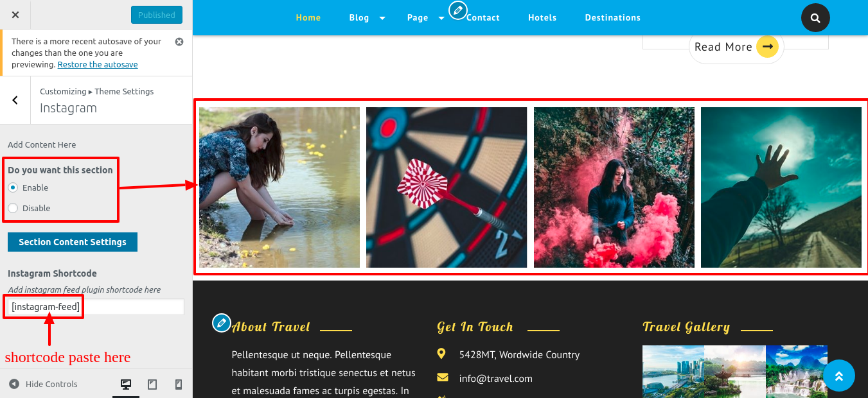The width and height of the screenshot is (868, 398).
Task: Click the scroll-to-top double arrow button
Action: coord(838,376)
